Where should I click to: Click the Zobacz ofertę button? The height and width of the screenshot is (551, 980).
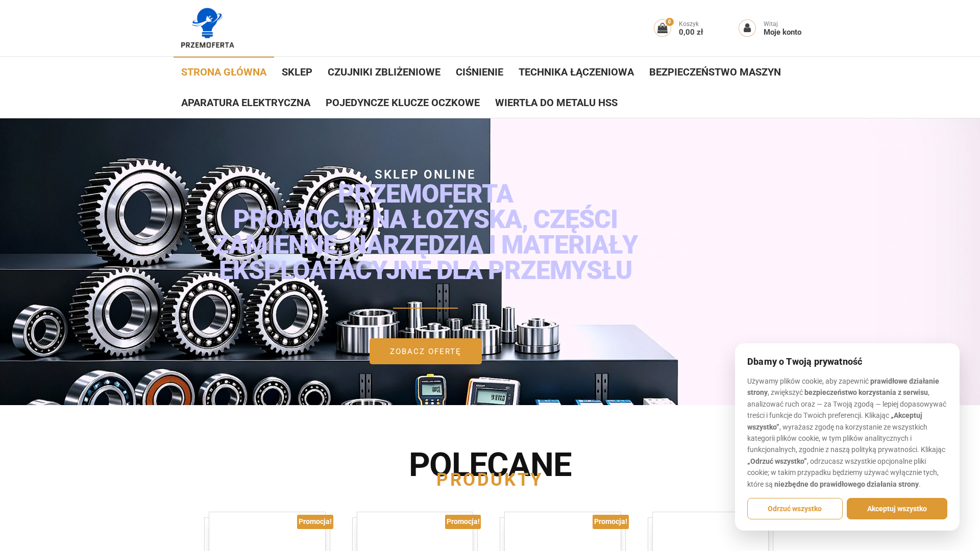(x=425, y=352)
